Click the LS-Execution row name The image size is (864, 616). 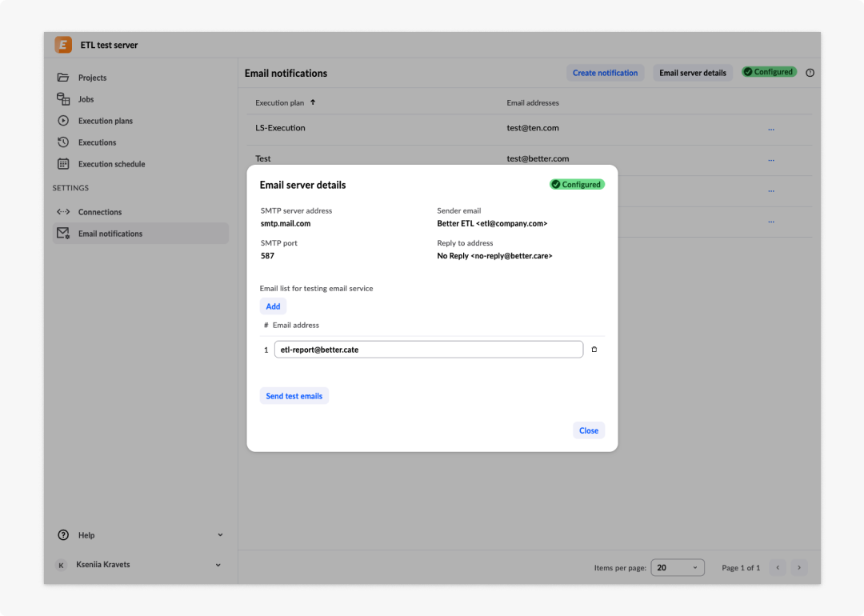(280, 128)
